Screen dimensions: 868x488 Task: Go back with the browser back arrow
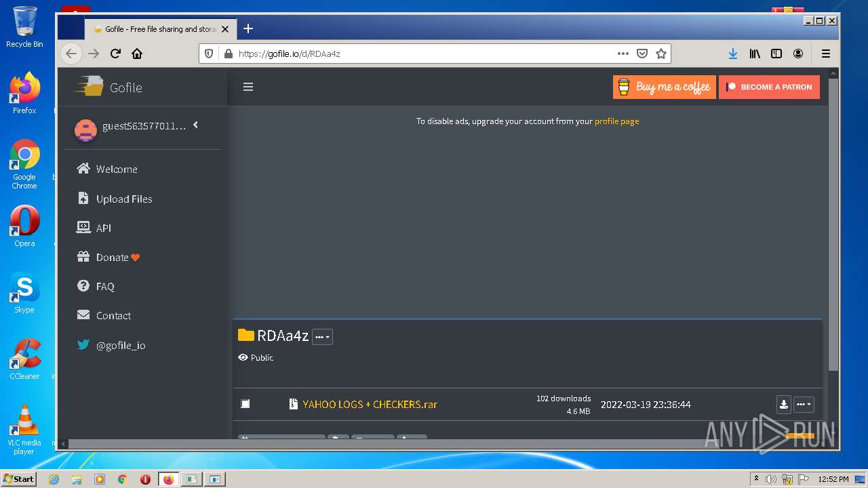(71, 54)
